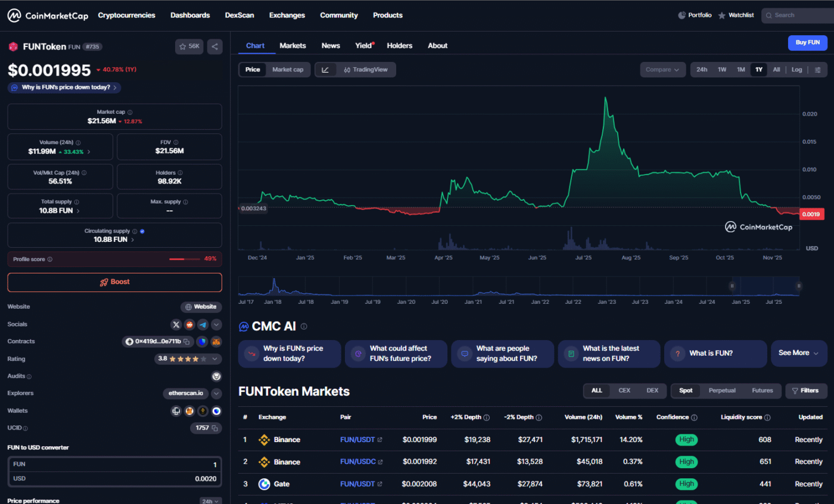Switch to the News tab
Viewport: 834px width, 504px height.
(331, 46)
